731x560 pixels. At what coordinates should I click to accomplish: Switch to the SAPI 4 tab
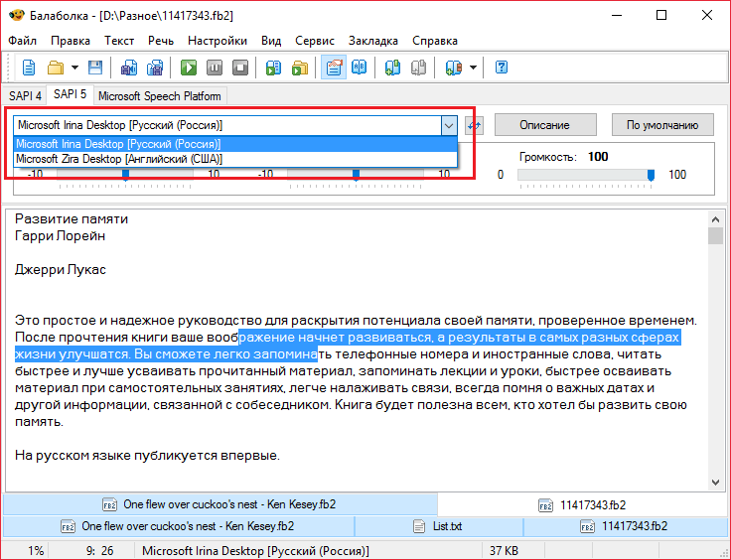click(25, 96)
